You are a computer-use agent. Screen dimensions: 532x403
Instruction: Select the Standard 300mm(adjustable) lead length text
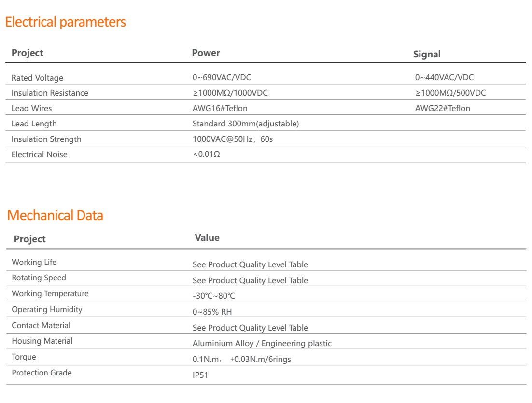coord(246,124)
